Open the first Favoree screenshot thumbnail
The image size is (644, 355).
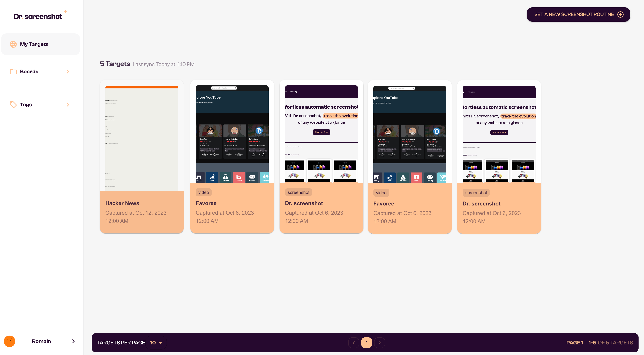232,134
